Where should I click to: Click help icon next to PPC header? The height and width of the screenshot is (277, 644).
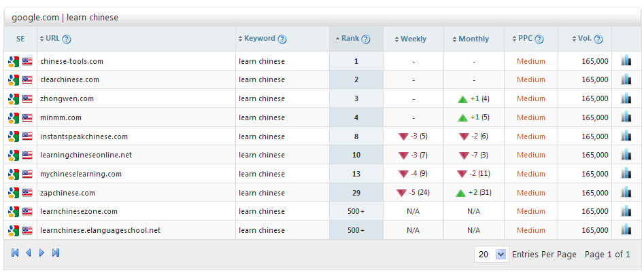click(539, 39)
